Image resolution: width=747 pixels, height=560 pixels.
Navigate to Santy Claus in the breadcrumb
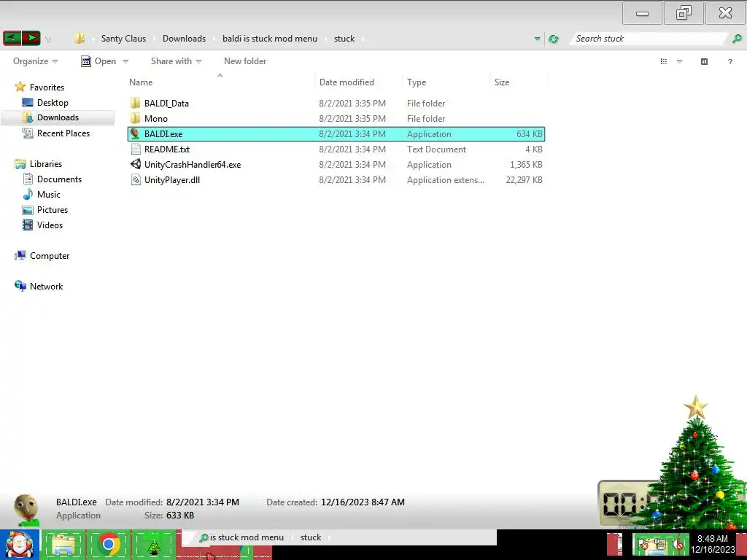123,39
